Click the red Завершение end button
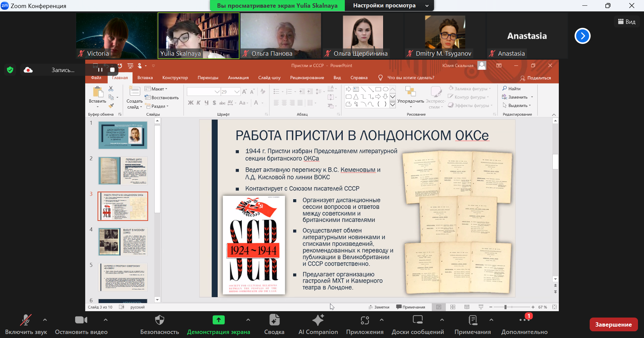 point(613,324)
